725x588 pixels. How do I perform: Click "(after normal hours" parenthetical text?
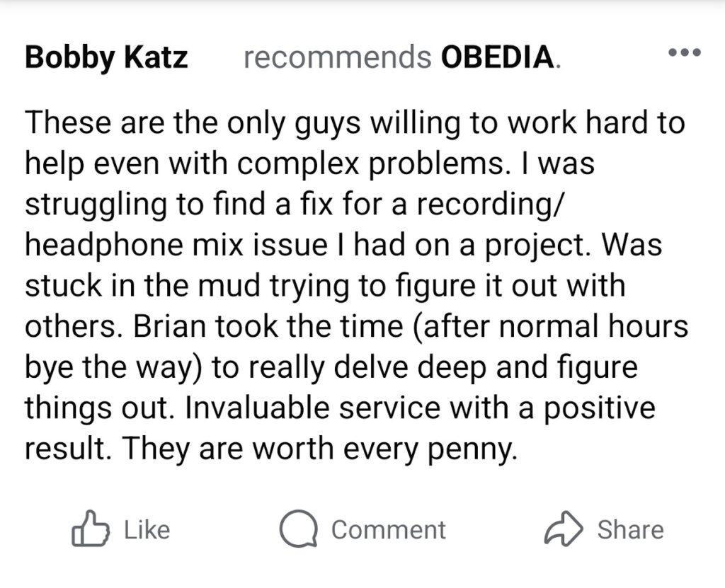point(550,326)
